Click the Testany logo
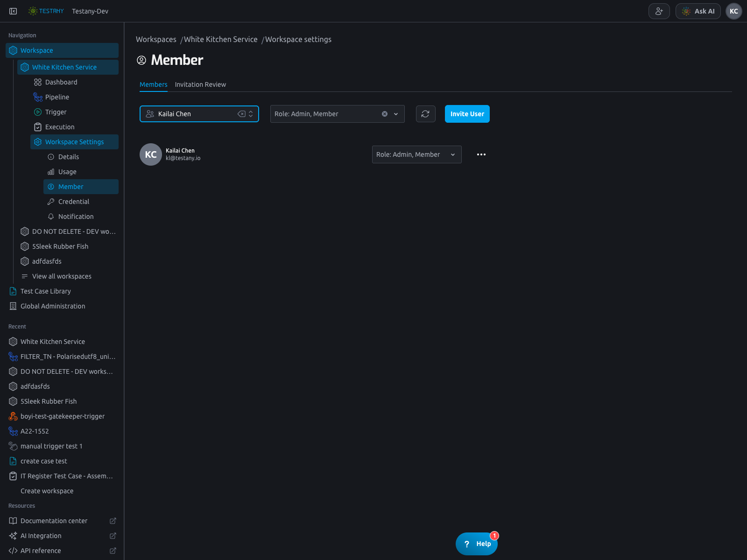 [x=46, y=11]
